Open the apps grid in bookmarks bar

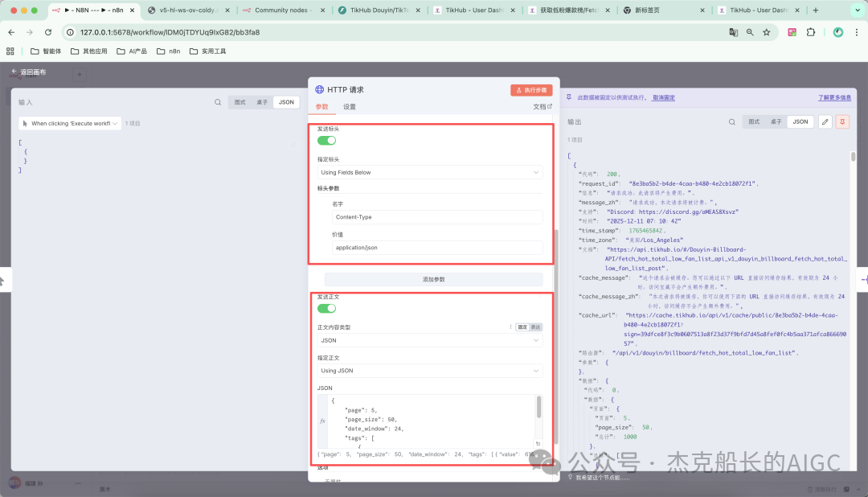coord(10,51)
